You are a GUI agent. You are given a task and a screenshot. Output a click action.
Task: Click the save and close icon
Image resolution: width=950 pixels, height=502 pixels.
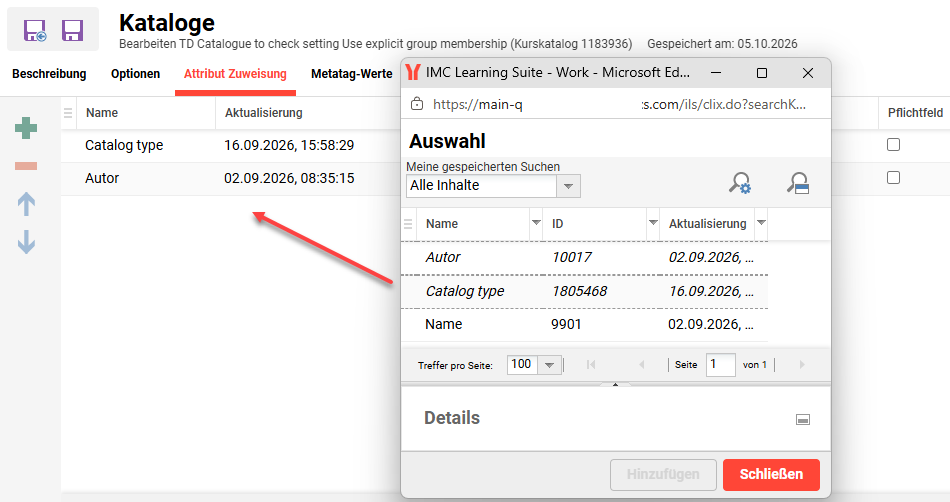35,30
